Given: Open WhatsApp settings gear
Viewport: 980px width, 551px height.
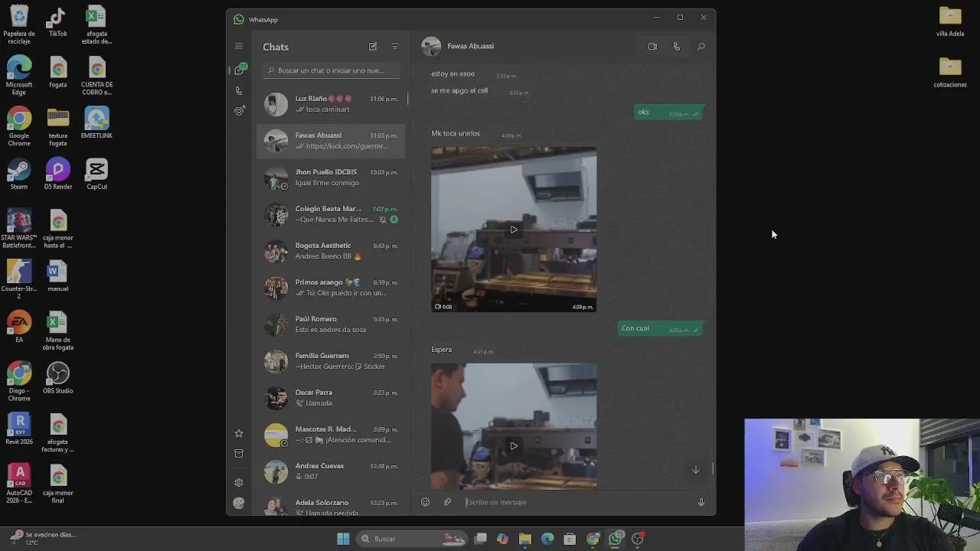Looking at the screenshot, I should (x=239, y=482).
